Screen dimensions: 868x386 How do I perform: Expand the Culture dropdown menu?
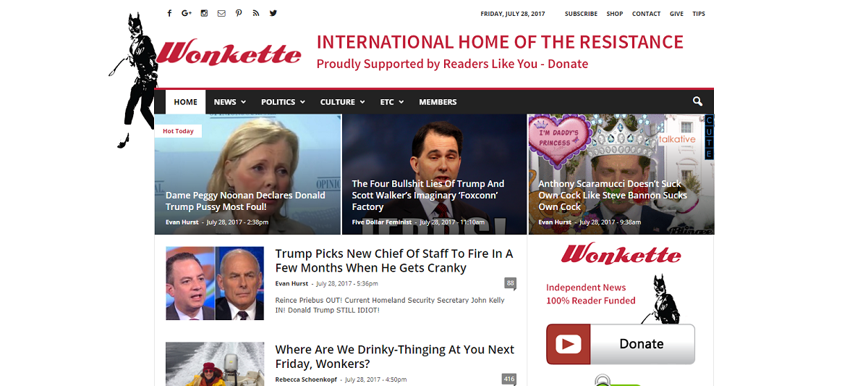pyautogui.click(x=342, y=102)
